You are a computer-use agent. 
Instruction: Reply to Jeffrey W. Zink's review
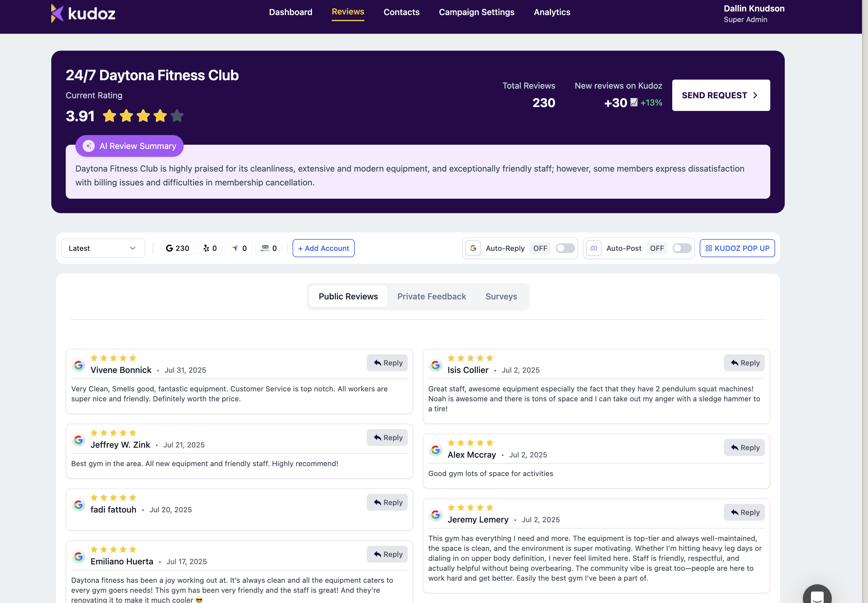click(387, 437)
